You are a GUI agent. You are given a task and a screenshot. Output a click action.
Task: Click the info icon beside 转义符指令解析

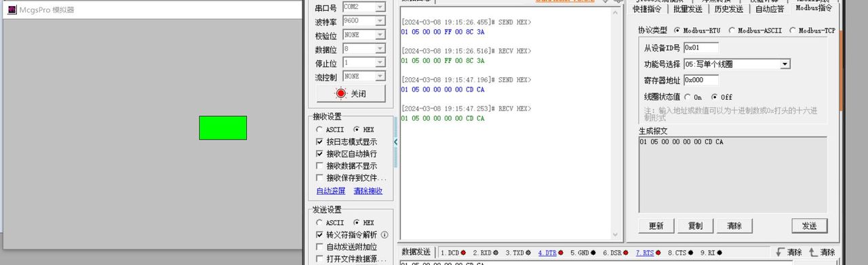[x=384, y=235]
